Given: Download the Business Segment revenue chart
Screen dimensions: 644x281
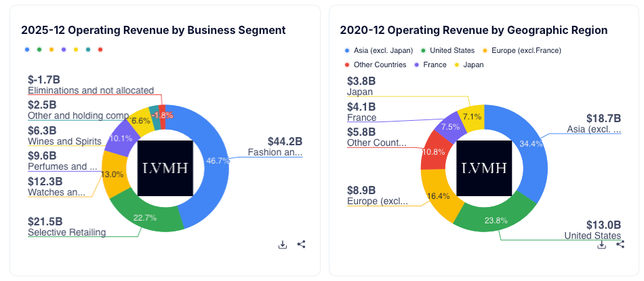Looking at the screenshot, I should pos(283,245).
